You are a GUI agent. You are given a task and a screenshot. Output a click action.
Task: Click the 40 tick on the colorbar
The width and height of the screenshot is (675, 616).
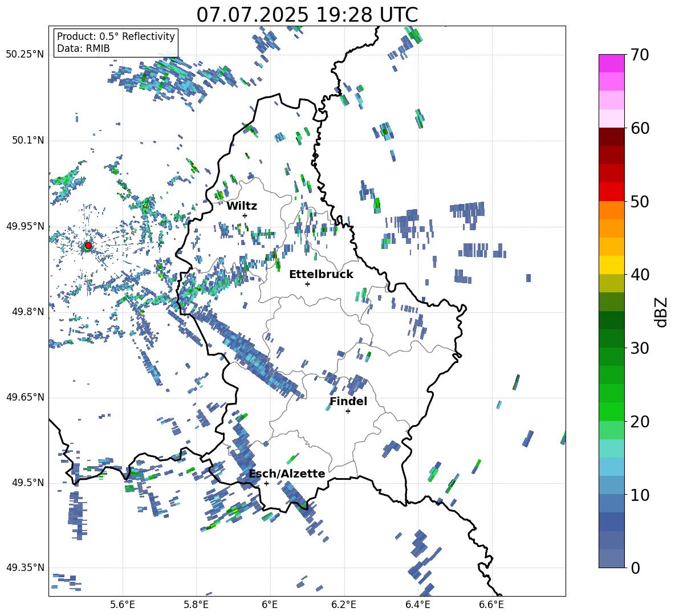(x=639, y=275)
